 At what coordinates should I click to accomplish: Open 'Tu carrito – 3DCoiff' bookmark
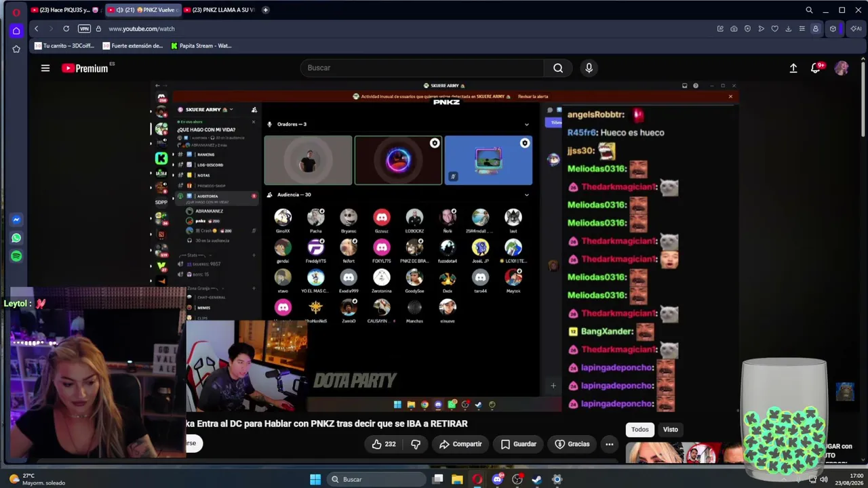coord(64,46)
